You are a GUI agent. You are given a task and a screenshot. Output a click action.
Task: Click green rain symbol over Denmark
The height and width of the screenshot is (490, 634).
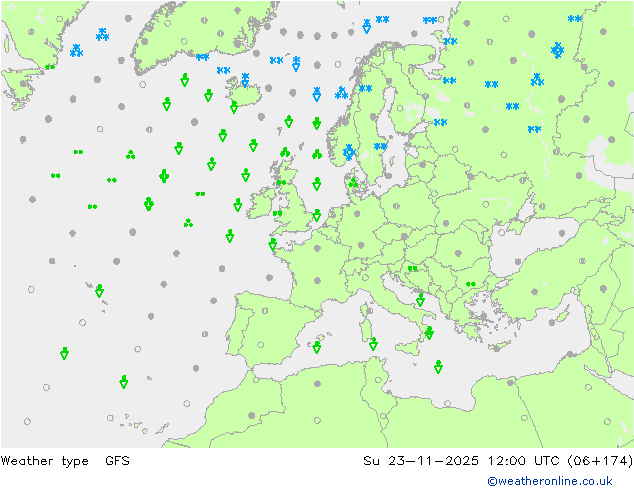click(x=353, y=183)
